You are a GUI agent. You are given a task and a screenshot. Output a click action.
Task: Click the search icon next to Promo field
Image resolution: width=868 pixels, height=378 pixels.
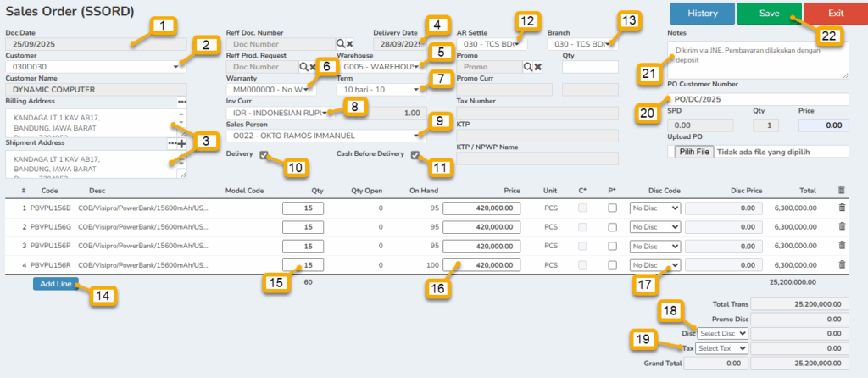(527, 67)
